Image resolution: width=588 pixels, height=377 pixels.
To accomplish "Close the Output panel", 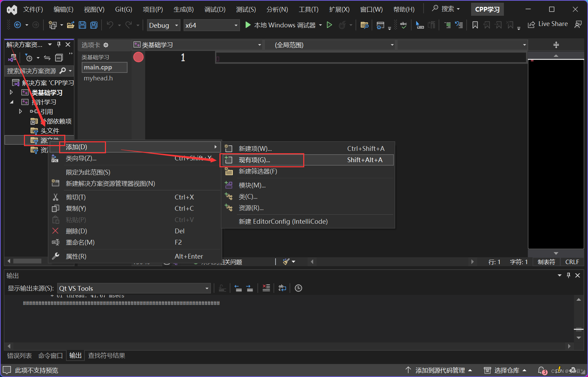I will pos(577,275).
